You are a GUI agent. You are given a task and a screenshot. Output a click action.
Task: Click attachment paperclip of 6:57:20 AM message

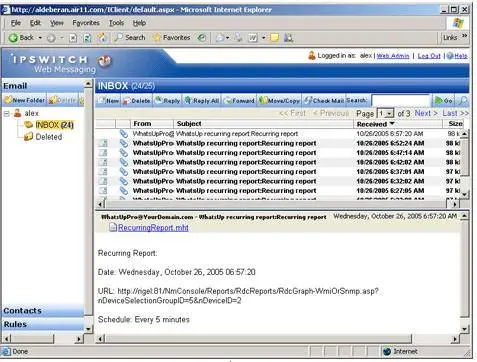click(124, 134)
